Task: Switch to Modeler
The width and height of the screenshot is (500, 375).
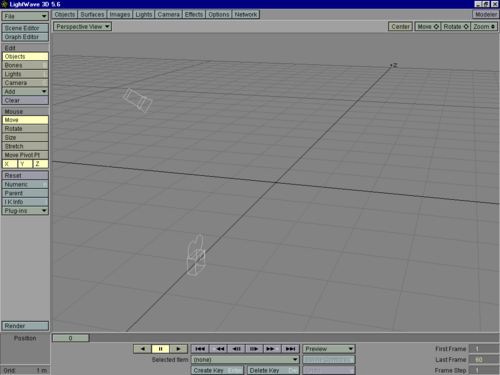Action: pyautogui.click(x=486, y=15)
